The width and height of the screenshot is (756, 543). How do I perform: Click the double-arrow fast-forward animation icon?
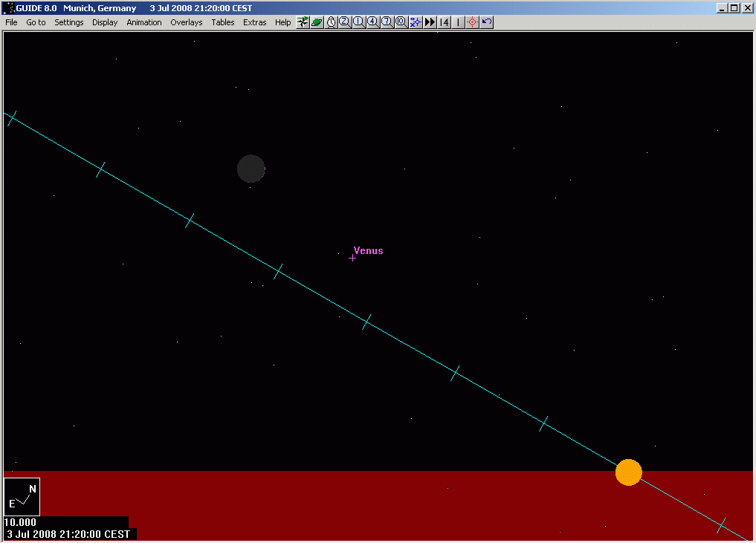tap(430, 22)
